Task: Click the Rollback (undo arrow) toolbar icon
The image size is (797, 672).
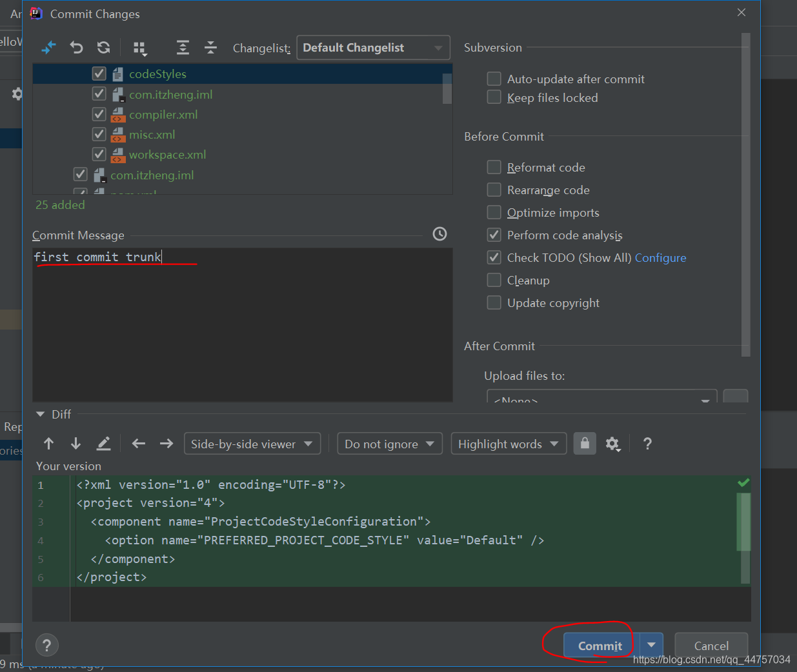Action: (76, 48)
